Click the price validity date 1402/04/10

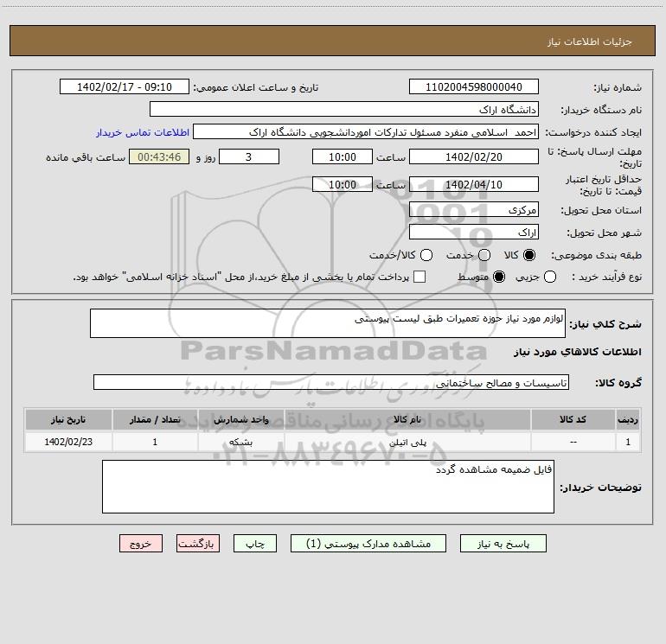tap(474, 184)
